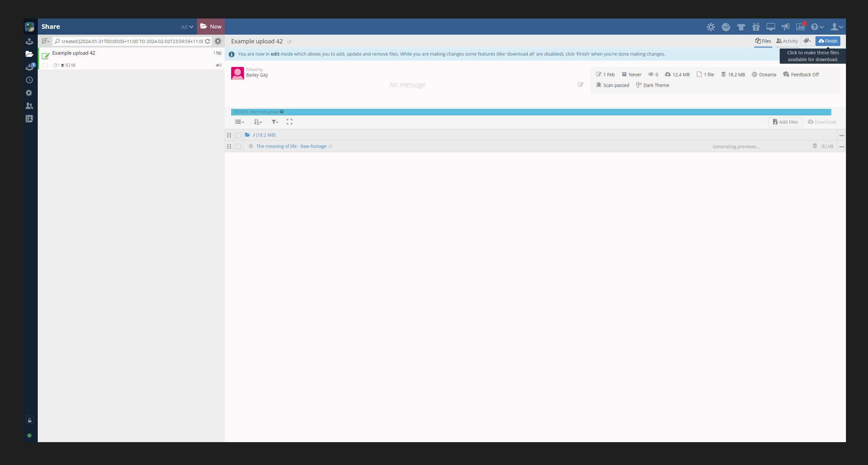Click the Oceania region entry

click(x=764, y=74)
